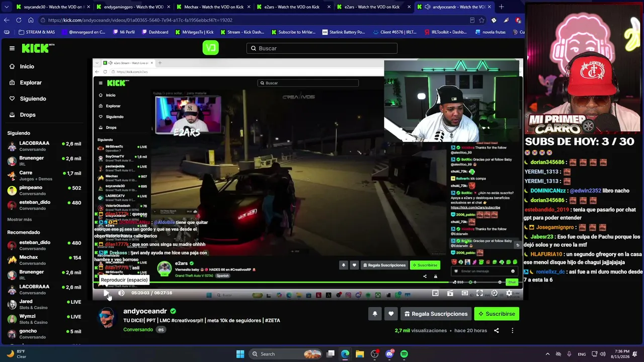Go back with the browser back arrow
644x362 pixels.
(7, 20)
